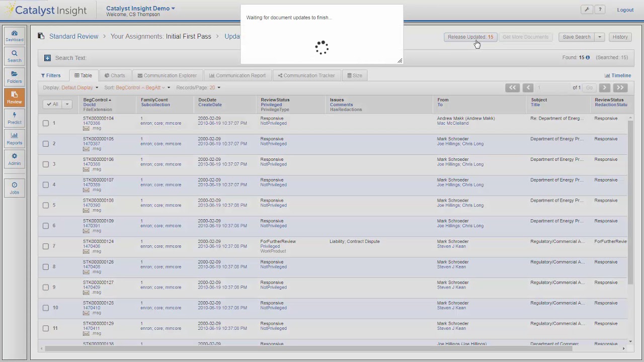644x362 pixels.
Task: Open the Jobs sidebar icon
Action: coord(14,188)
